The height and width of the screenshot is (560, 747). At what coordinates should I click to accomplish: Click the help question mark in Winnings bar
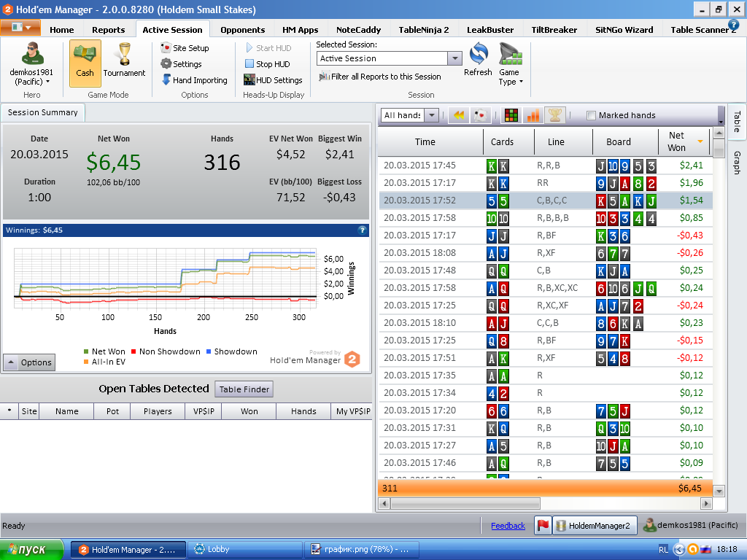click(362, 230)
